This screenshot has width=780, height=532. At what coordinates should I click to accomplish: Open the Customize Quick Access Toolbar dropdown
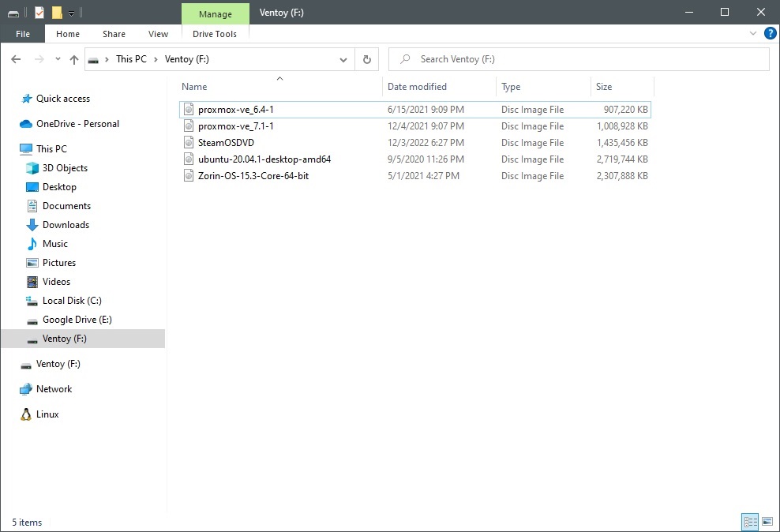pyautogui.click(x=72, y=13)
